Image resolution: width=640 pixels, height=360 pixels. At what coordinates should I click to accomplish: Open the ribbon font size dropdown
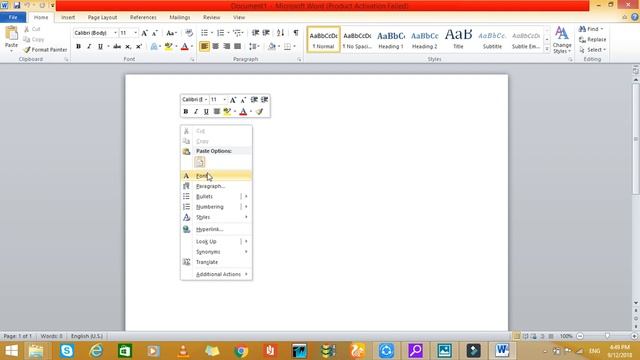pyautogui.click(x=135, y=33)
